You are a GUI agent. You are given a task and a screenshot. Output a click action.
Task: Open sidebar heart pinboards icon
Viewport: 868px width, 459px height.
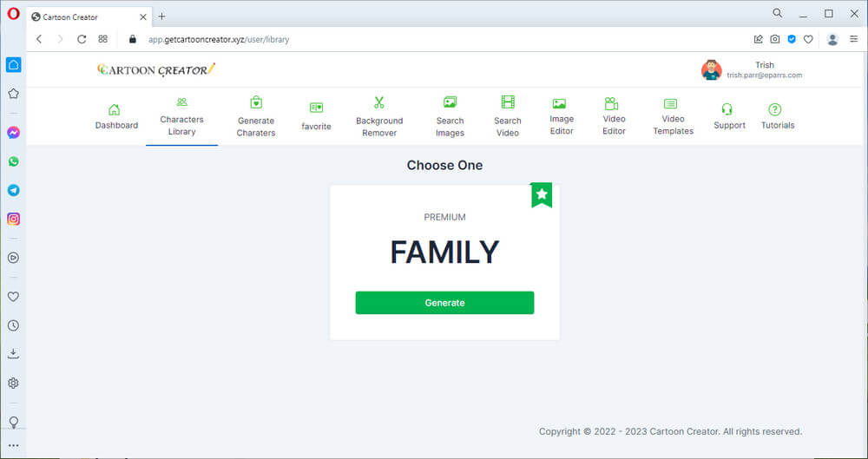click(x=14, y=297)
